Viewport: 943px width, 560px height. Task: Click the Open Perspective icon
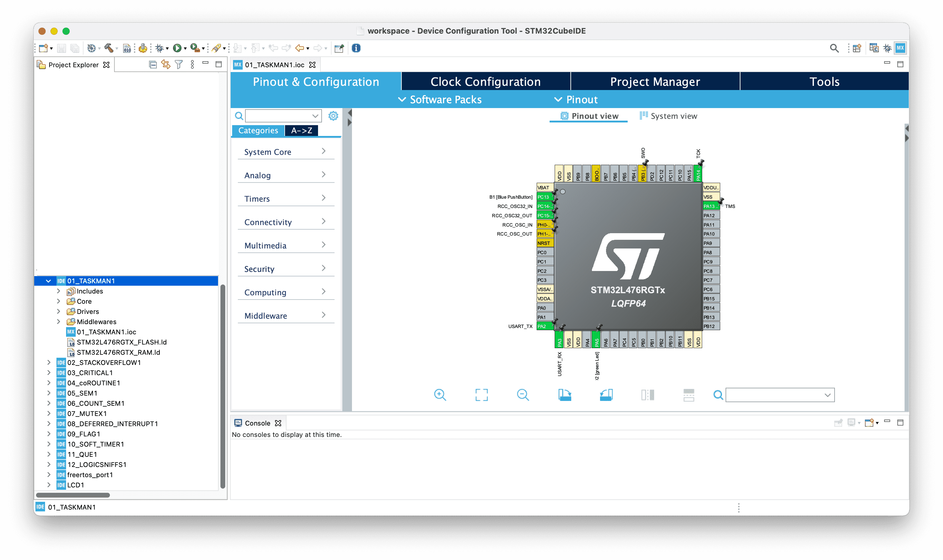(x=857, y=48)
